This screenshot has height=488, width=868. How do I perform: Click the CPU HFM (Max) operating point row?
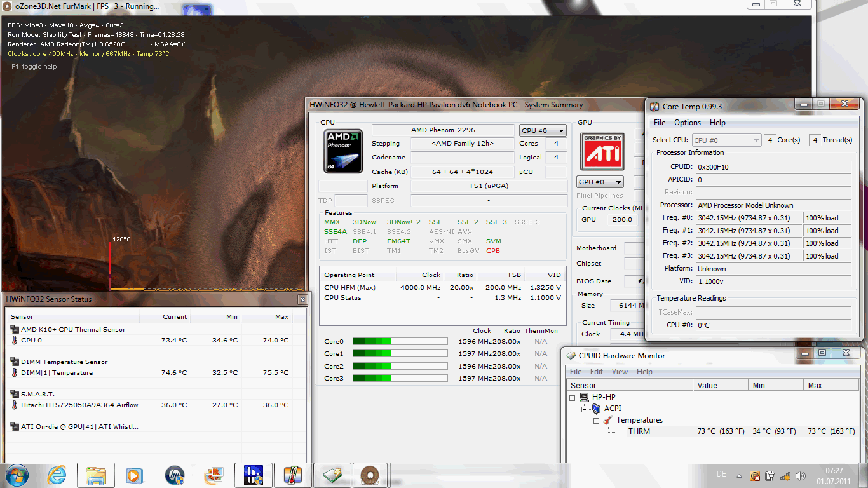click(442, 287)
